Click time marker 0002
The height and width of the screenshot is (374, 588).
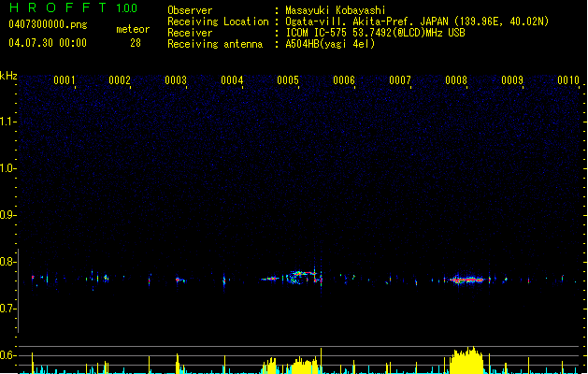click(x=120, y=80)
